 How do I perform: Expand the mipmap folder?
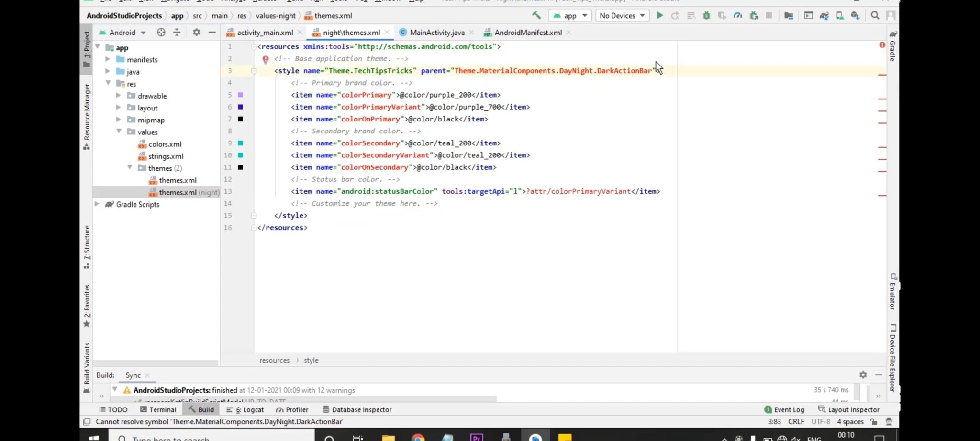click(x=118, y=119)
